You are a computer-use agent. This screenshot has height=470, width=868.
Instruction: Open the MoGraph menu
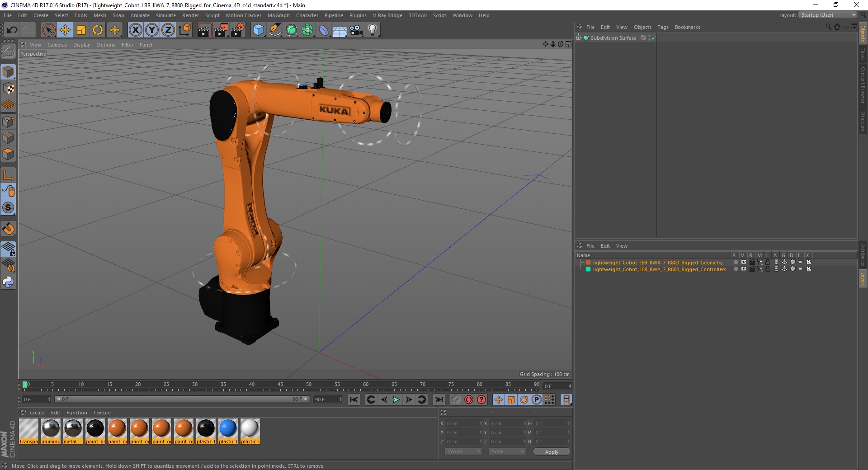[x=278, y=15]
